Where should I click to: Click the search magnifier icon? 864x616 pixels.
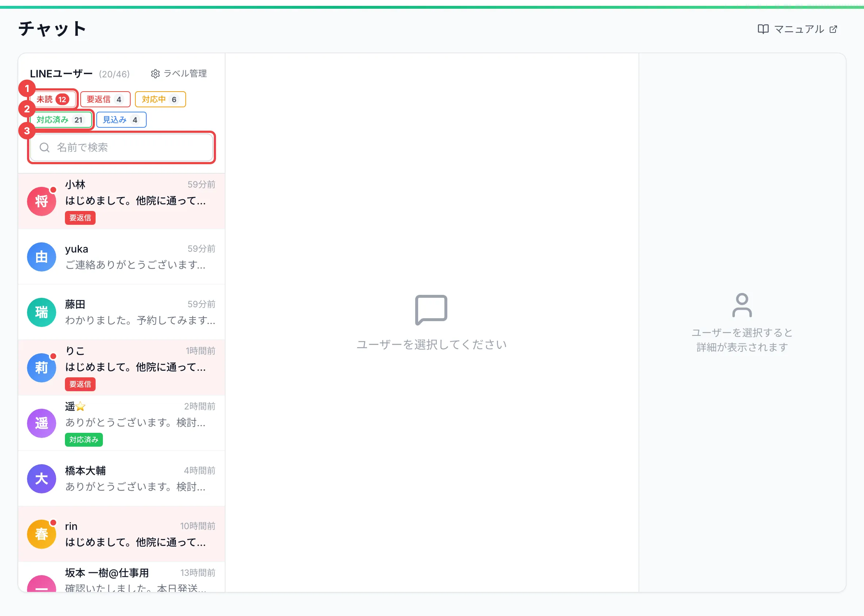(45, 147)
